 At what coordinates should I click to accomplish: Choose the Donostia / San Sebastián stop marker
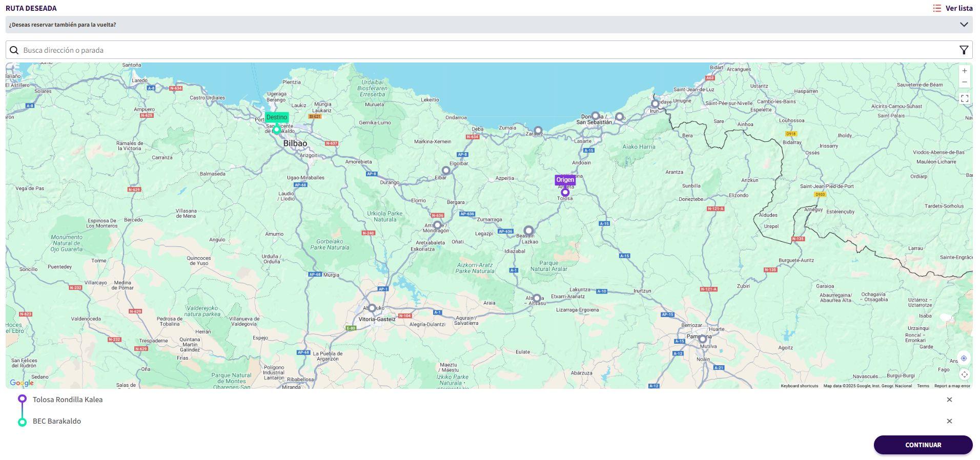pos(595,116)
